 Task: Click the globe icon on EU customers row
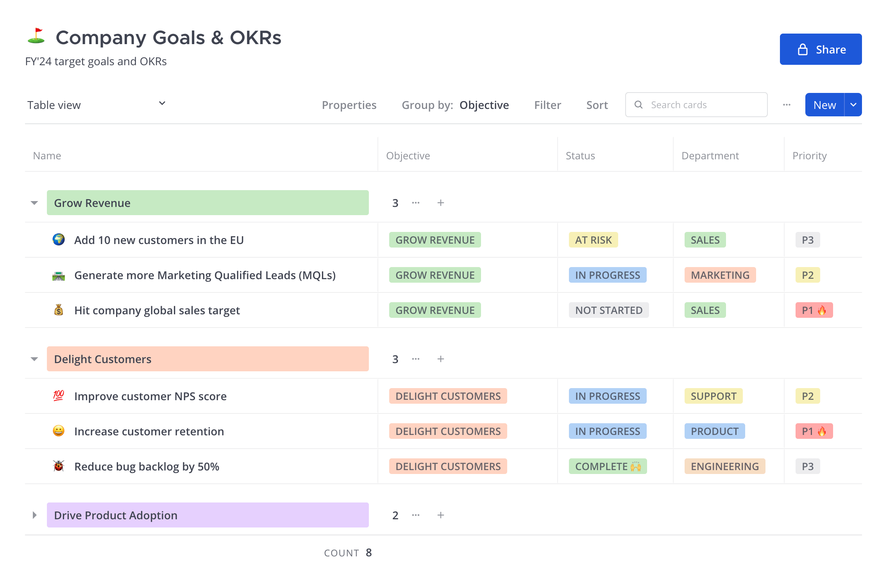tap(59, 239)
